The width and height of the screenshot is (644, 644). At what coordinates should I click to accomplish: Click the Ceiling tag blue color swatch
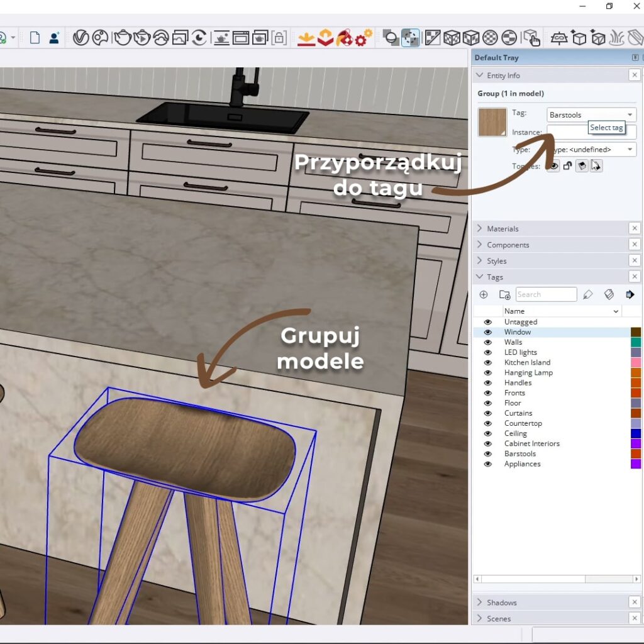click(x=635, y=433)
